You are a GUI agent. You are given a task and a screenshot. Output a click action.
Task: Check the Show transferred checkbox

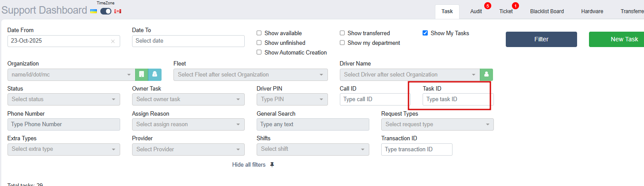(x=342, y=33)
